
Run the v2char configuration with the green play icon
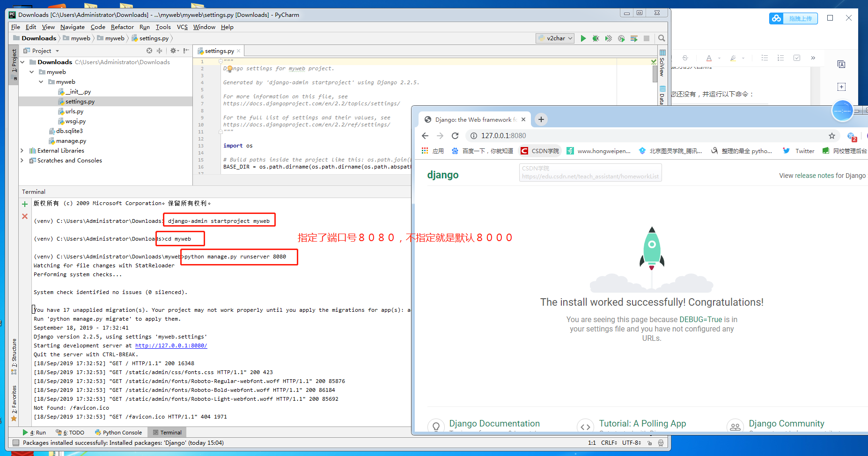click(583, 38)
